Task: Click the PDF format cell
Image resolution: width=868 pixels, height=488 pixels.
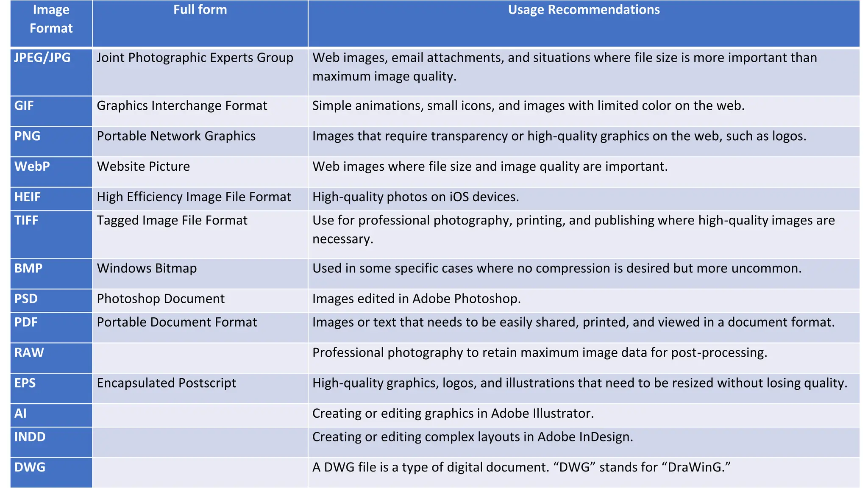Action: [x=26, y=322]
